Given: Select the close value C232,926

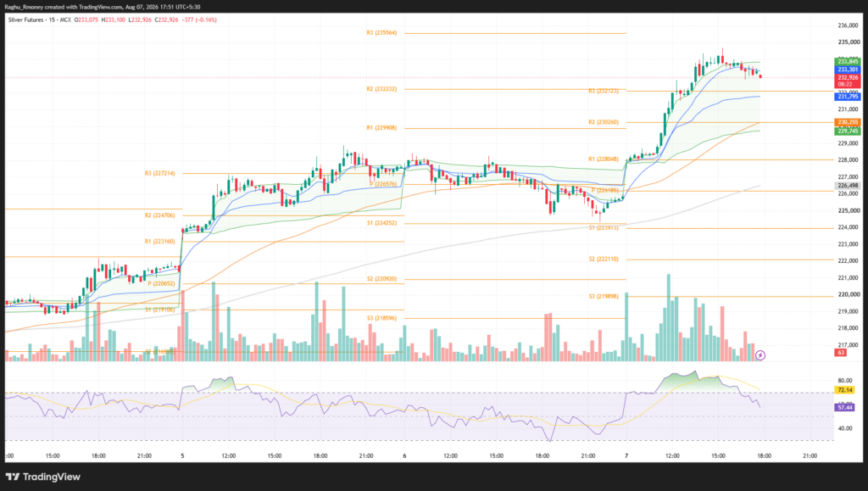Looking at the screenshot, I should [x=167, y=20].
